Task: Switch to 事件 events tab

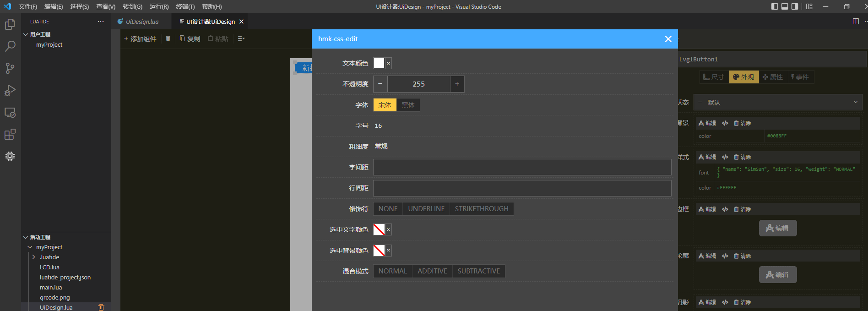Action: 800,77
